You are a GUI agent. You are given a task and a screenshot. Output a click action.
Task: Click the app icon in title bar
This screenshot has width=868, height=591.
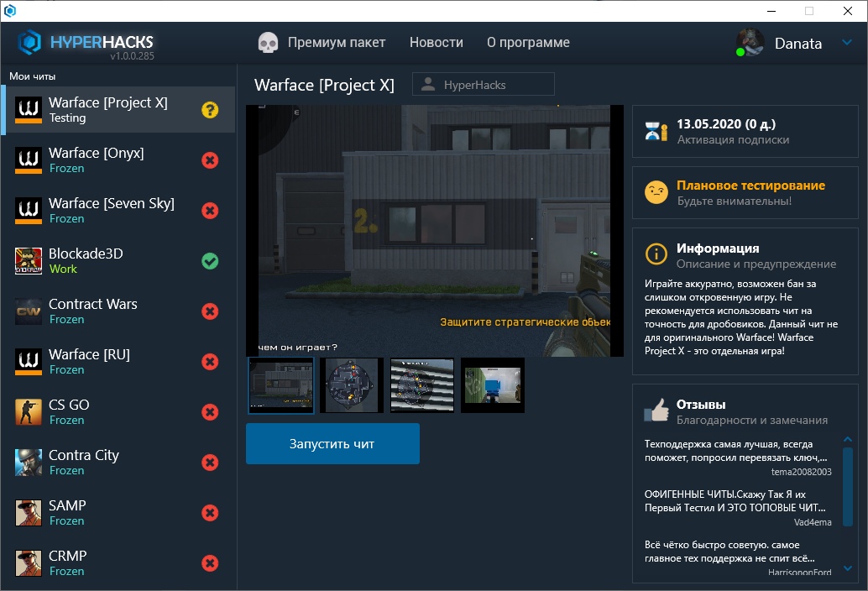pyautogui.click(x=10, y=11)
